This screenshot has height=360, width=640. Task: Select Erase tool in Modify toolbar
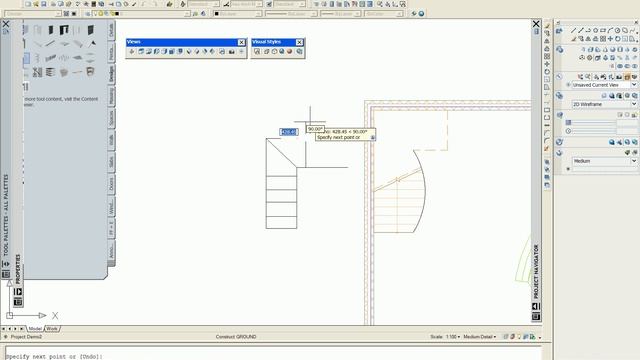(547, 26)
